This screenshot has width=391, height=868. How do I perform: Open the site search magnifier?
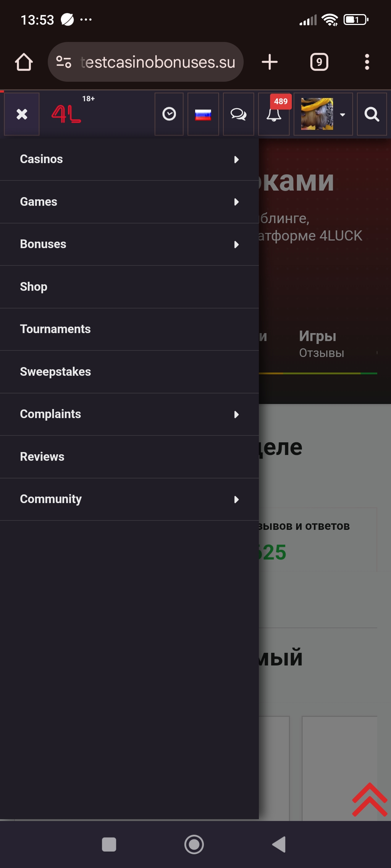372,114
